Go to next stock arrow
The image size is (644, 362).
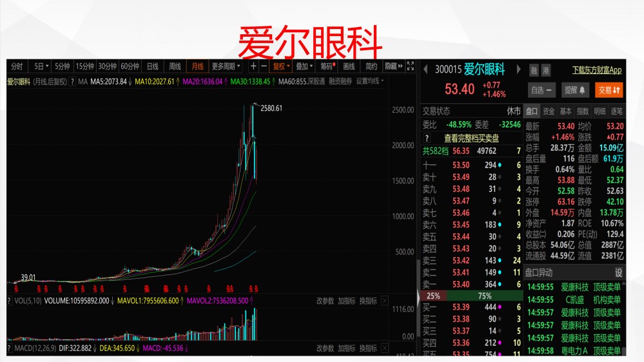pos(518,70)
